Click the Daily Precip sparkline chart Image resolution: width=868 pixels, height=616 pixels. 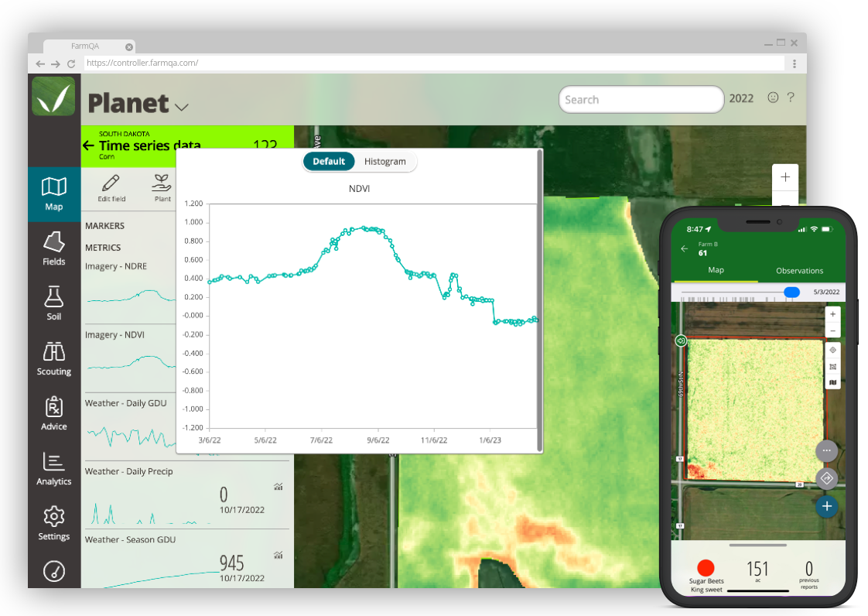tap(149, 514)
